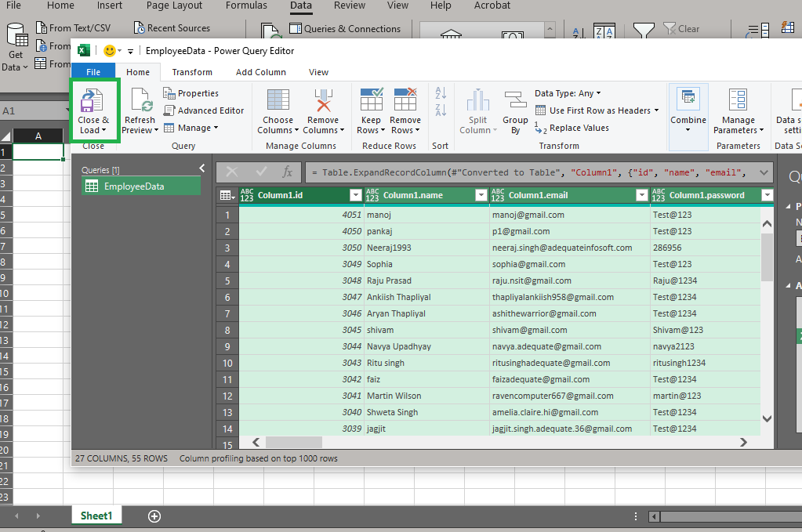Sort ascending with the A-Z icon
This screenshot has height=532, width=802.
point(441,92)
